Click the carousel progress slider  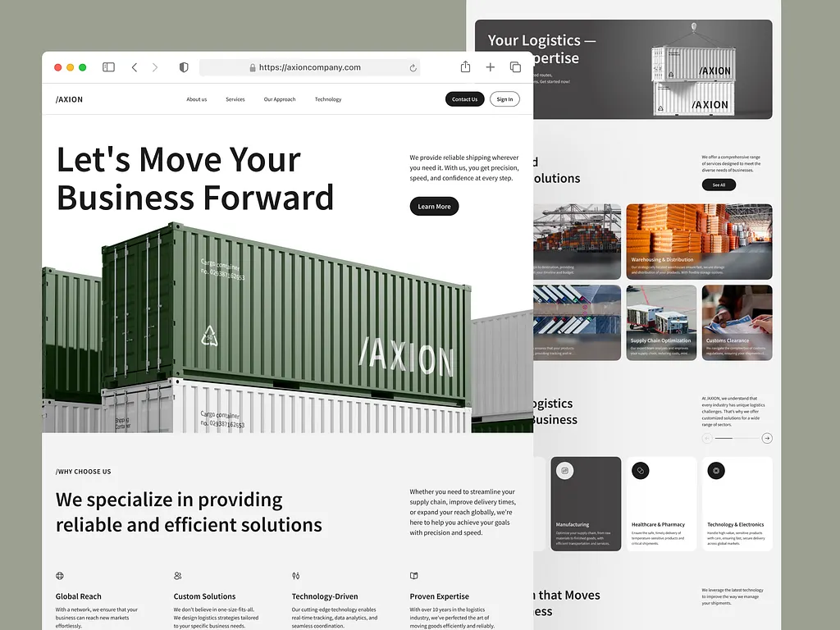pos(736,438)
